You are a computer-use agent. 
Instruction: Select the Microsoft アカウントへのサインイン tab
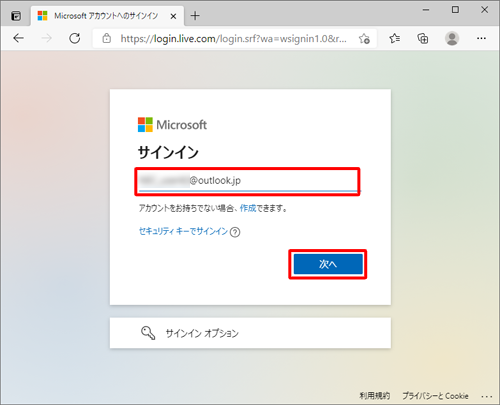[x=107, y=16]
